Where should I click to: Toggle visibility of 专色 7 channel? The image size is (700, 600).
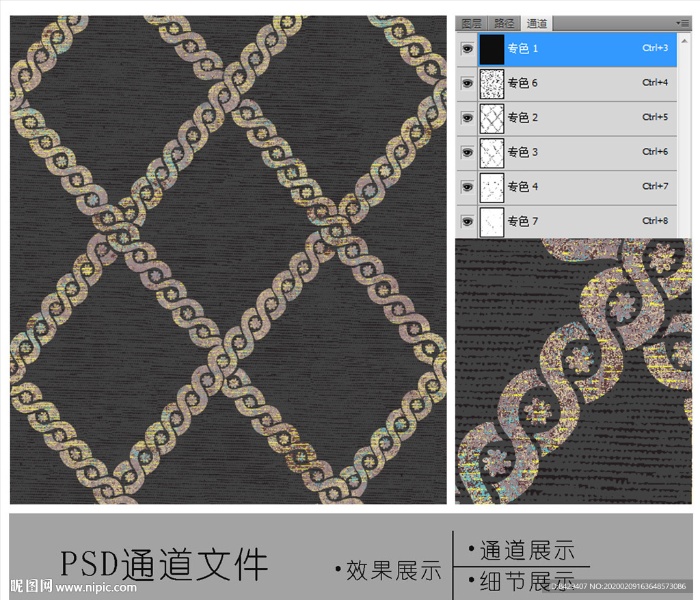pyautogui.click(x=467, y=222)
